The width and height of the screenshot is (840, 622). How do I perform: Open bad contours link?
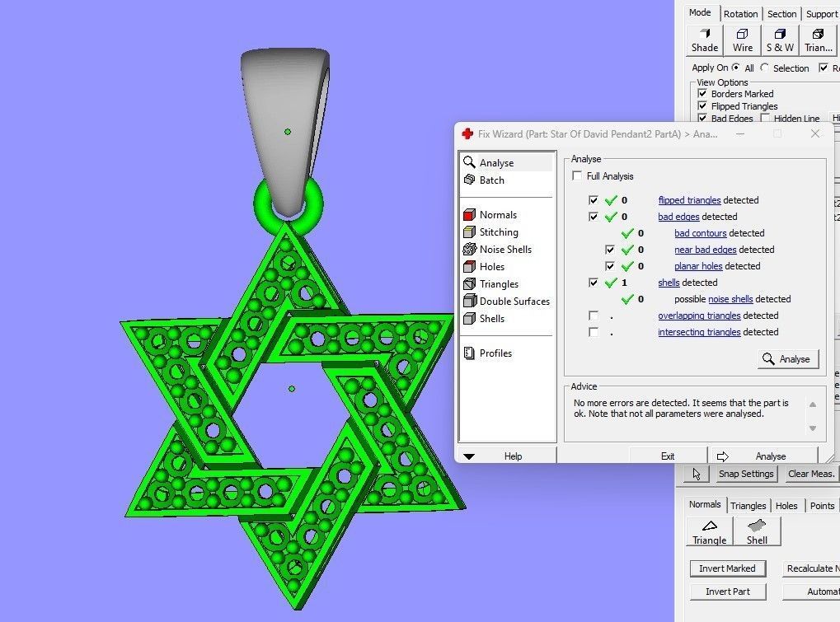(x=700, y=233)
